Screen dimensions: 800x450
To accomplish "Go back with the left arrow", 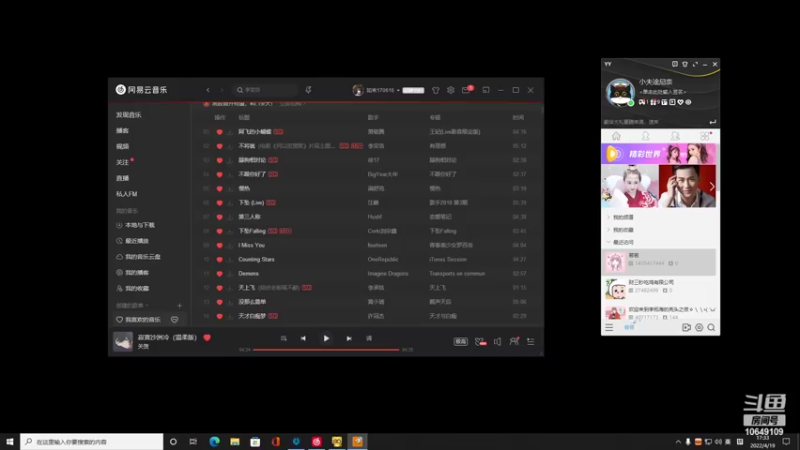I will coord(208,90).
